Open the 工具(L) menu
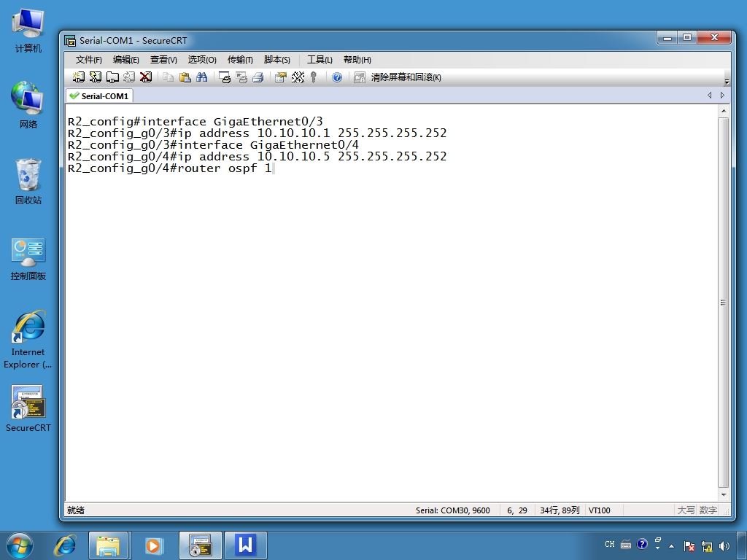This screenshot has height=560, width=747. point(320,60)
